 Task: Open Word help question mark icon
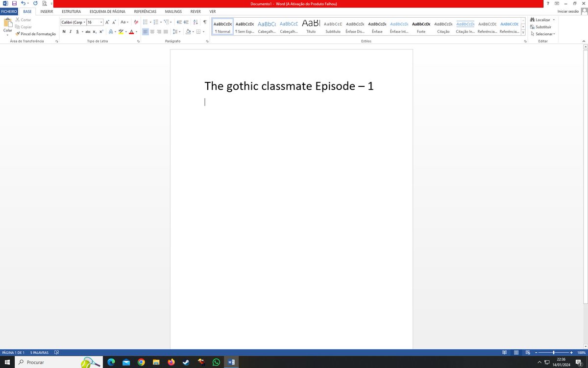pyautogui.click(x=548, y=3)
